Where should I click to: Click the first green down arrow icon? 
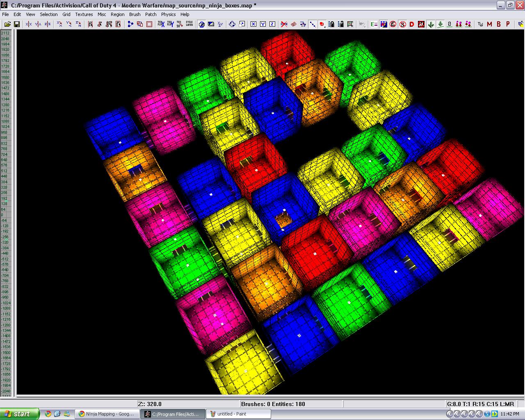(431, 24)
